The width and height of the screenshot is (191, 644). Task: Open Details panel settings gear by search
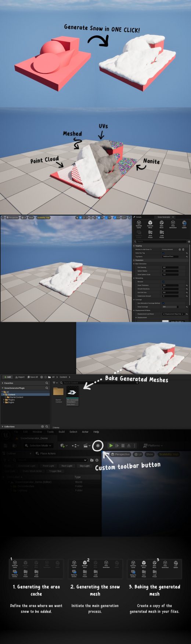[x=189, y=241]
